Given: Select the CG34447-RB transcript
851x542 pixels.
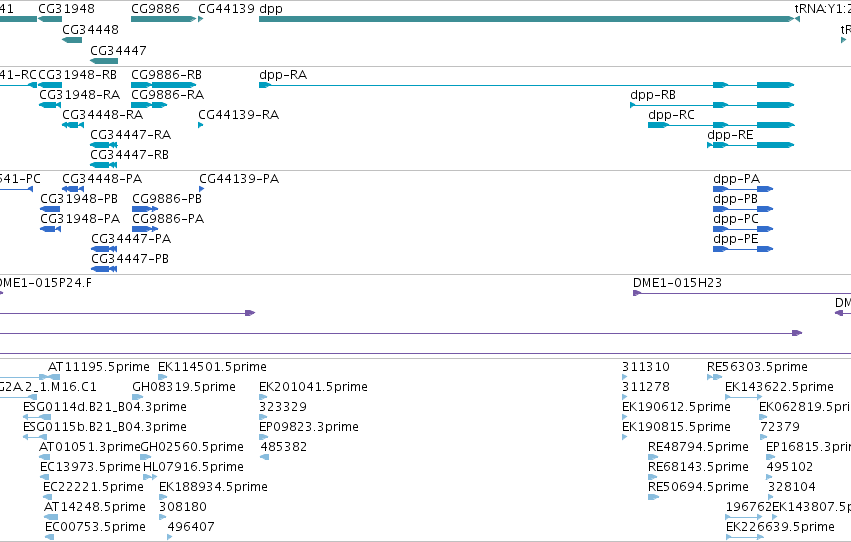Looking at the screenshot, I should 104,165.
